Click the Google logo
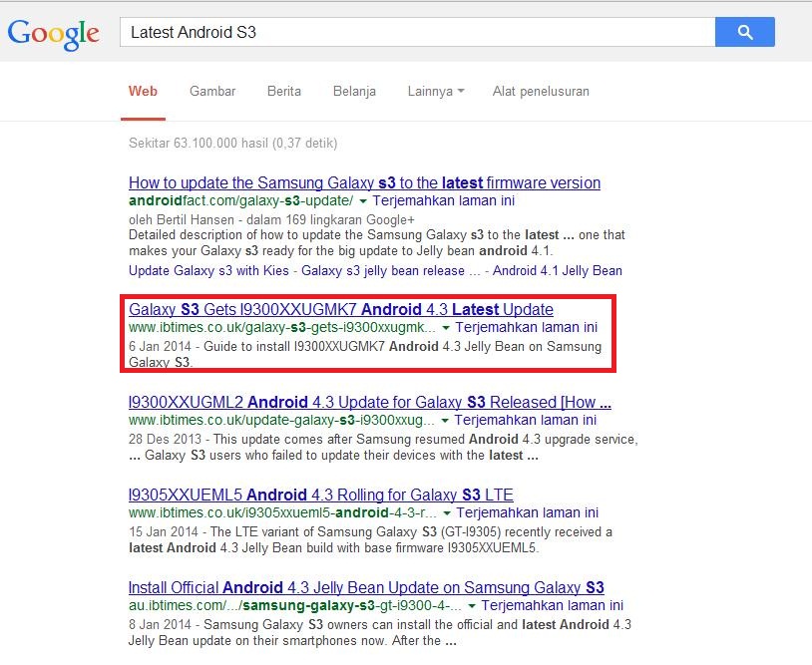Image resolution: width=812 pixels, height=665 pixels. [53, 35]
